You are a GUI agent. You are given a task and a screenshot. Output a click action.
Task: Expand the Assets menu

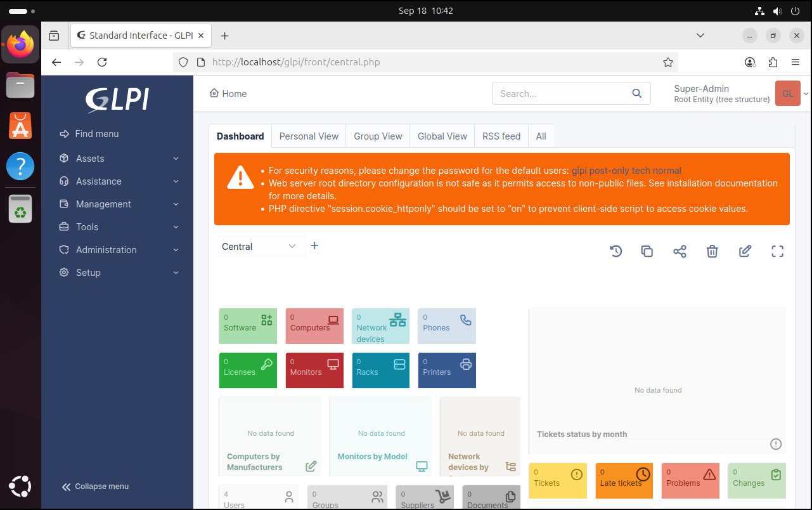point(117,159)
